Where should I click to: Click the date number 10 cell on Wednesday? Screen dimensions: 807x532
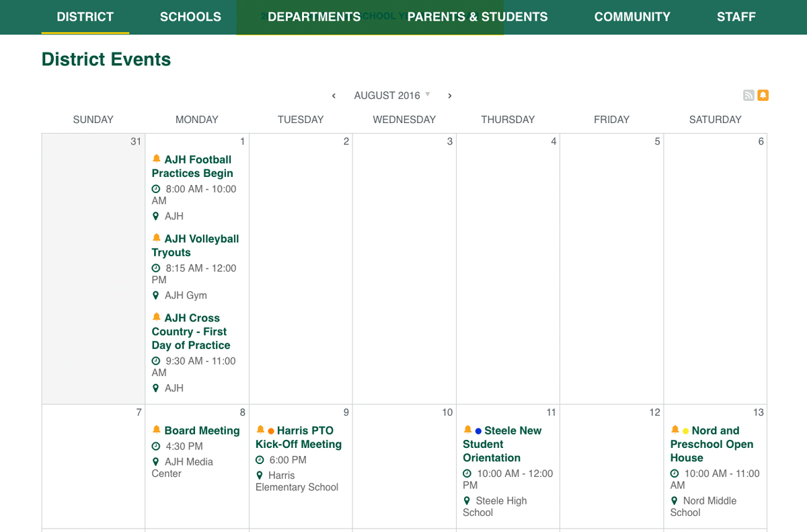(449, 412)
